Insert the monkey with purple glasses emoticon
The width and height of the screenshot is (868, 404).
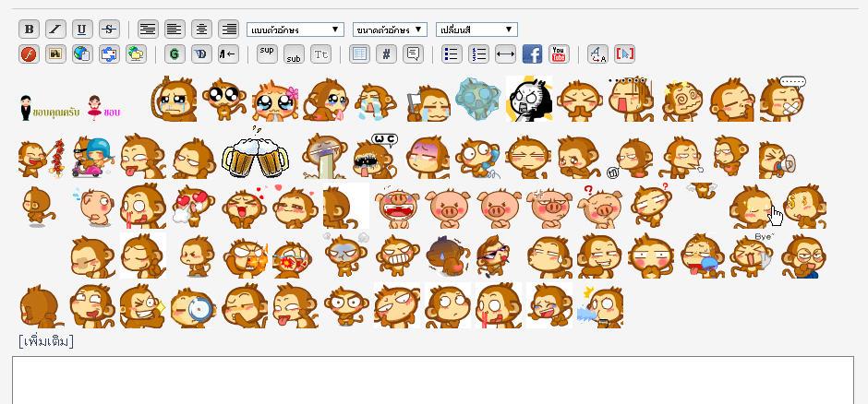tap(493, 256)
